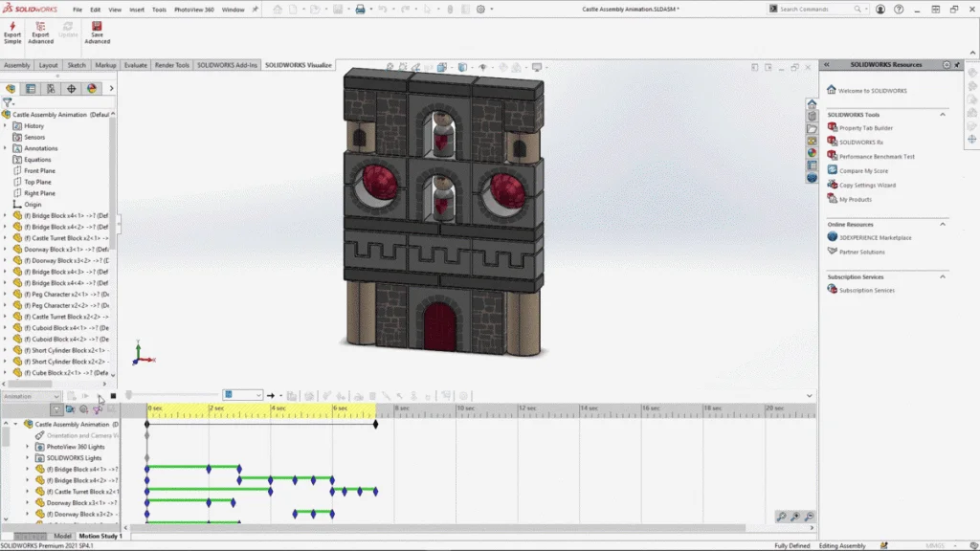Pin the SOLIDWORKS menu bar
This screenshot has height=551, width=980.
[257, 10]
